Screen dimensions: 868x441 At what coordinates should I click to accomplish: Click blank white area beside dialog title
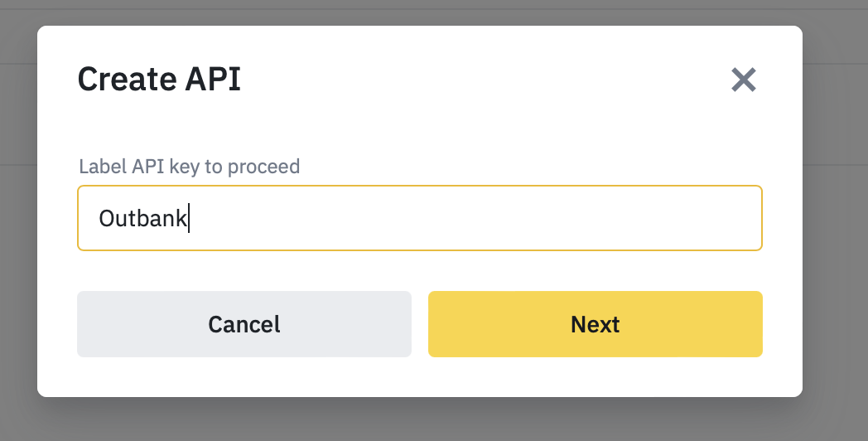(x=481, y=79)
